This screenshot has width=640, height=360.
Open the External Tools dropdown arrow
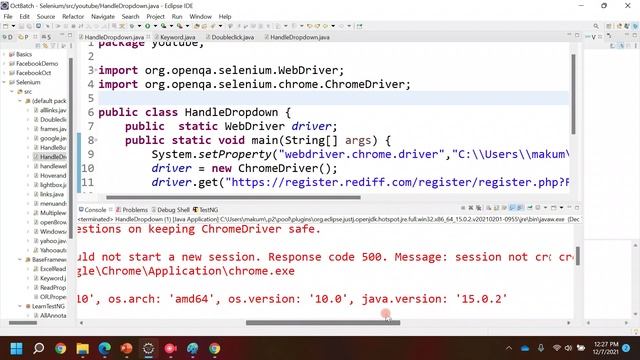pyautogui.click(x=187, y=26)
